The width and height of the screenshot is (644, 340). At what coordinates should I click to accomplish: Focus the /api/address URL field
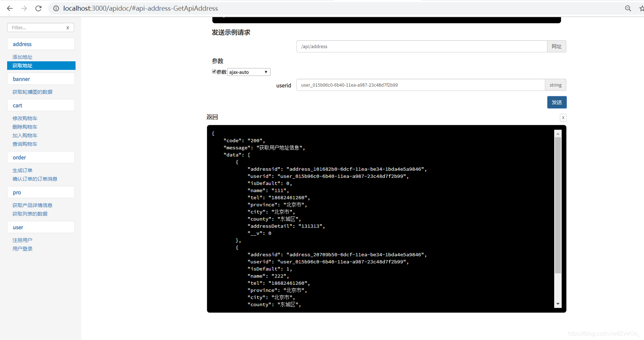click(x=422, y=46)
